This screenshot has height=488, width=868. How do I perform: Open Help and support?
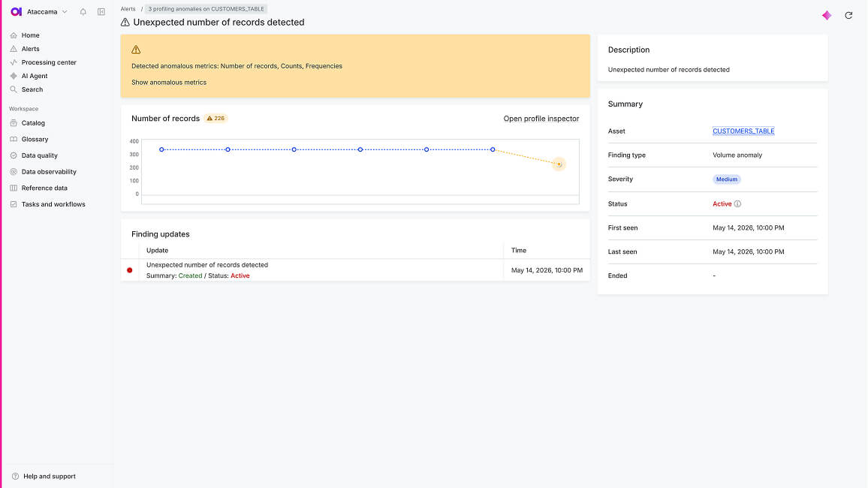[50, 477]
